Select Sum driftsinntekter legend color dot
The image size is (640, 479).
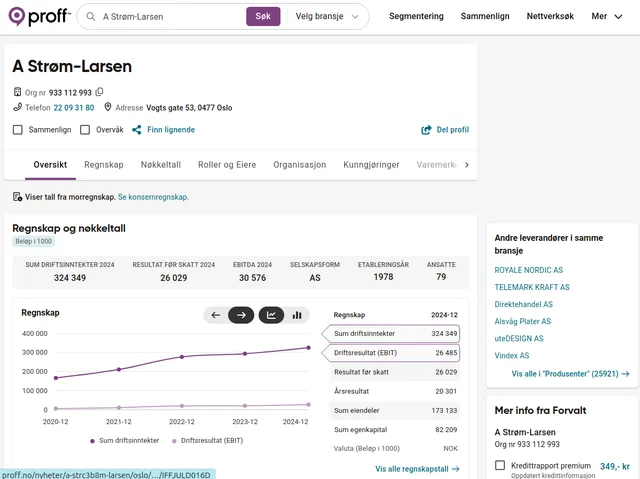click(x=93, y=440)
